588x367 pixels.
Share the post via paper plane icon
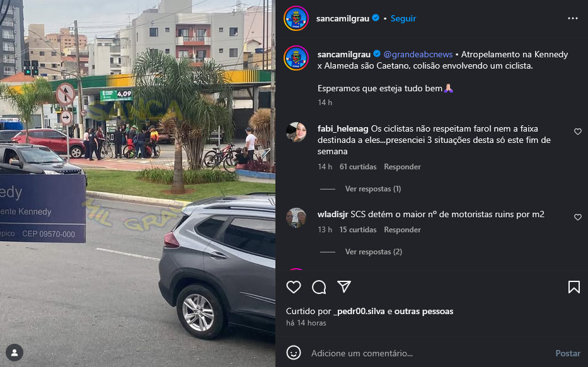pyautogui.click(x=344, y=286)
